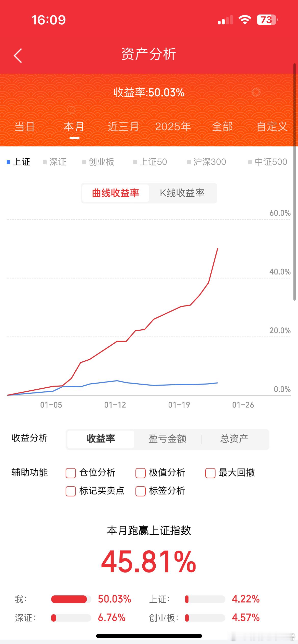Click the back arrow to leave asset analysis
The height and width of the screenshot is (644, 298).
point(17,56)
